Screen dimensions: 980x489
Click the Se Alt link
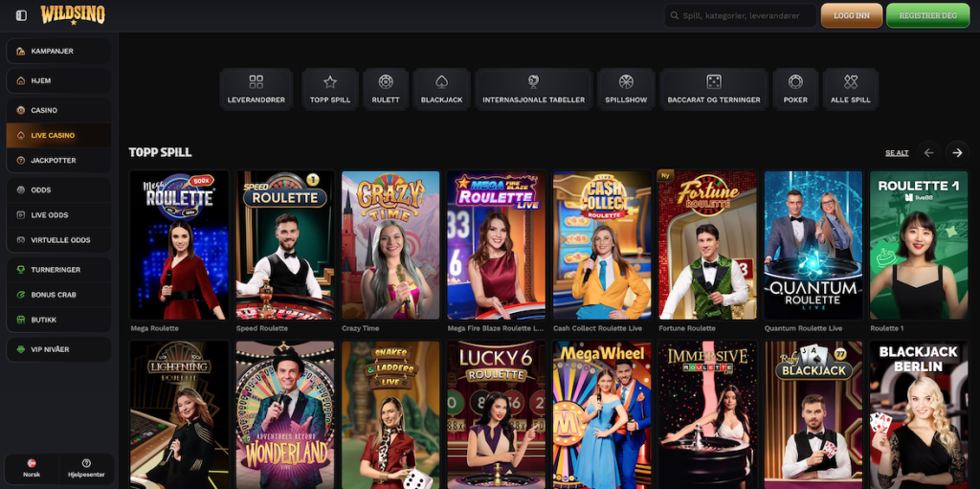point(897,152)
